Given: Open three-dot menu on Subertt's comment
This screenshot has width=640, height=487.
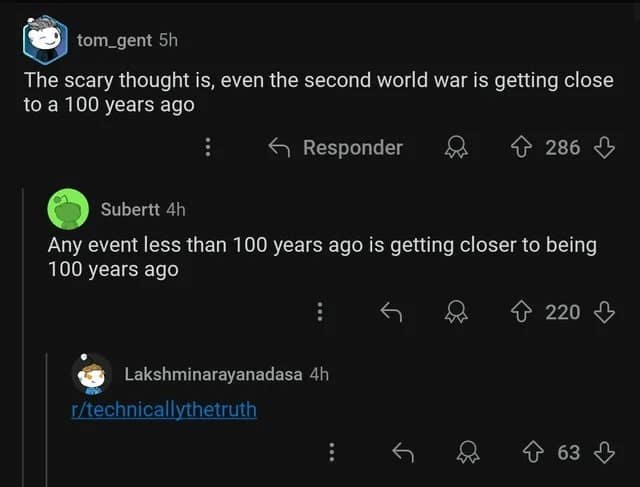Looking at the screenshot, I should tap(319, 312).
